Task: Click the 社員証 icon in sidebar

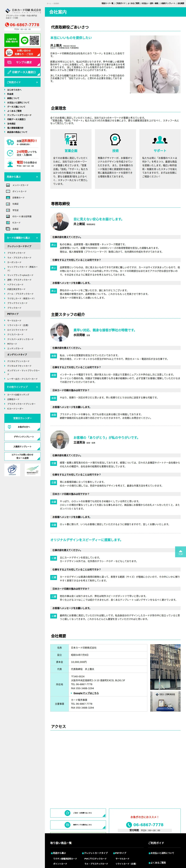Action: (x=8, y=204)
